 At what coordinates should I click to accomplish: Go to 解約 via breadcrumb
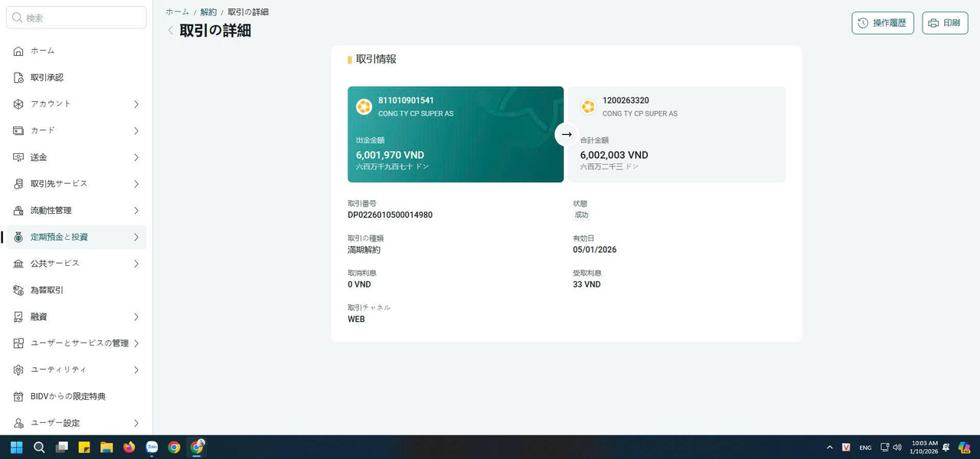[x=208, y=12]
